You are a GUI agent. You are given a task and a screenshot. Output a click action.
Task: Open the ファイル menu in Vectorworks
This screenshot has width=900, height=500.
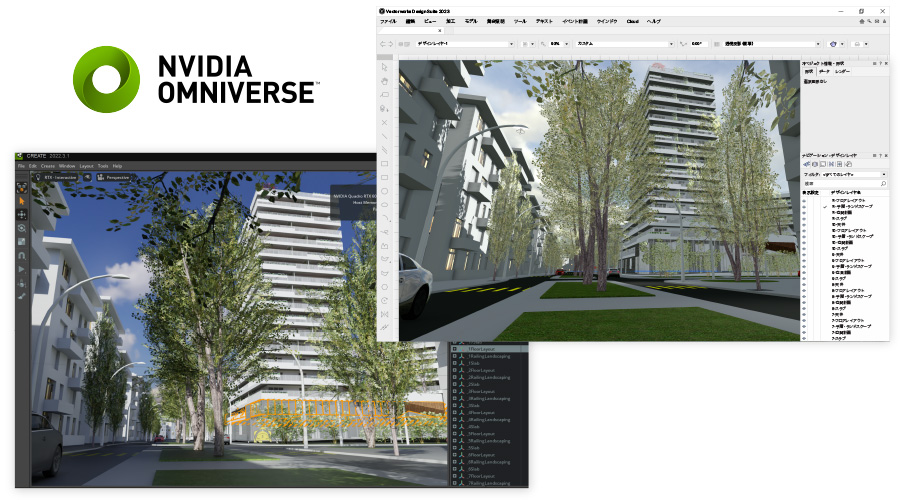tap(388, 21)
